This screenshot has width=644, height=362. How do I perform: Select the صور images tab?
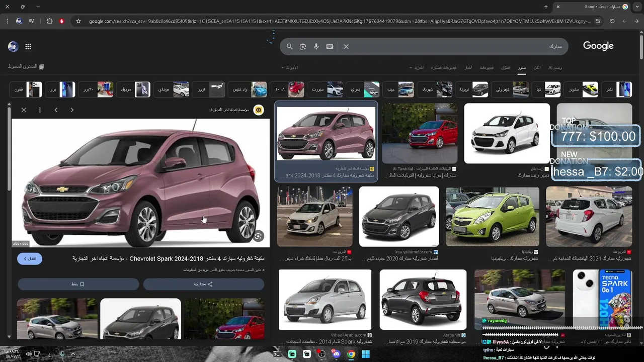pos(522,67)
